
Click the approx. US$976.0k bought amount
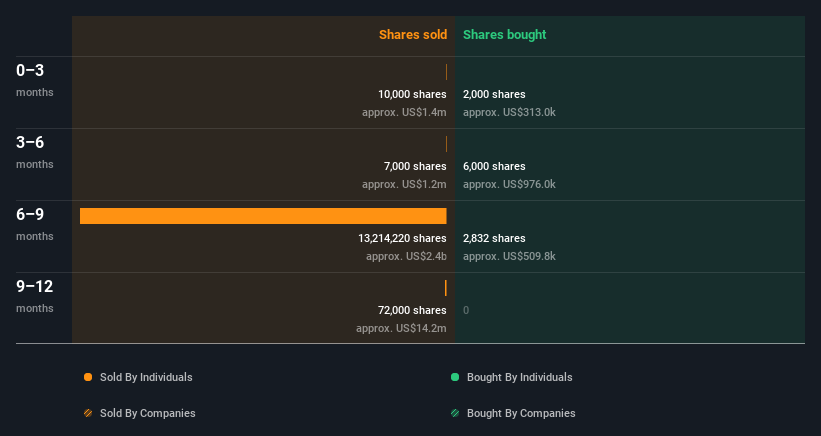509,184
